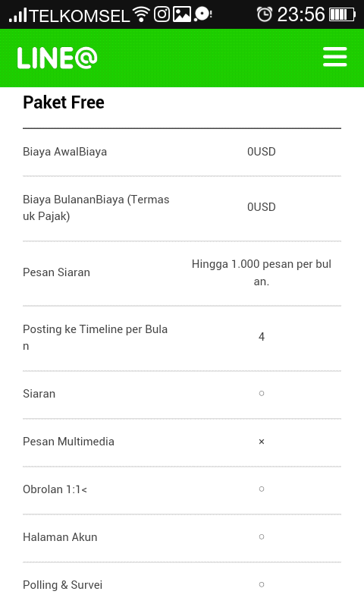Tap the Wi-Fi status icon

(141, 14)
